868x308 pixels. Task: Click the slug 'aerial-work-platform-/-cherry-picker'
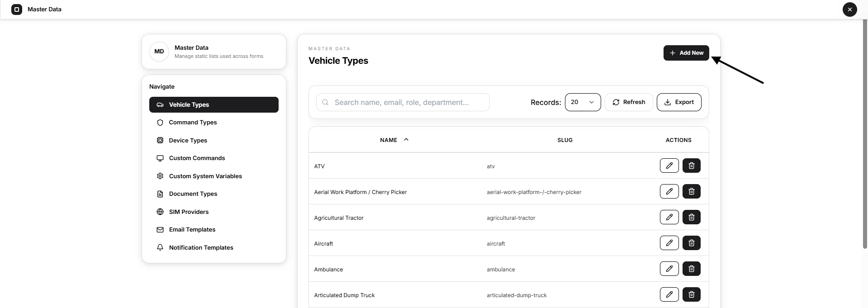(534, 192)
